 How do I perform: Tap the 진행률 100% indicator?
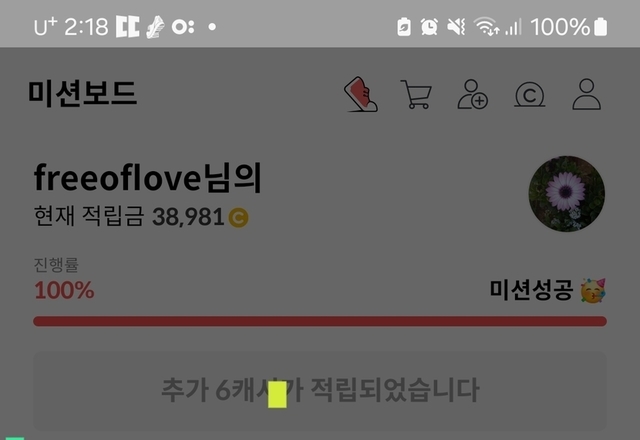(x=64, y=279)
